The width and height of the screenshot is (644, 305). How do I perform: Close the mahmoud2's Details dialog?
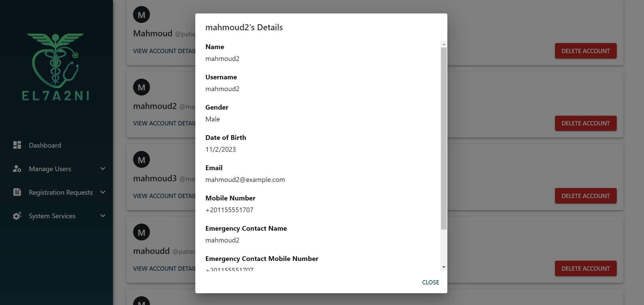(431, 282)
